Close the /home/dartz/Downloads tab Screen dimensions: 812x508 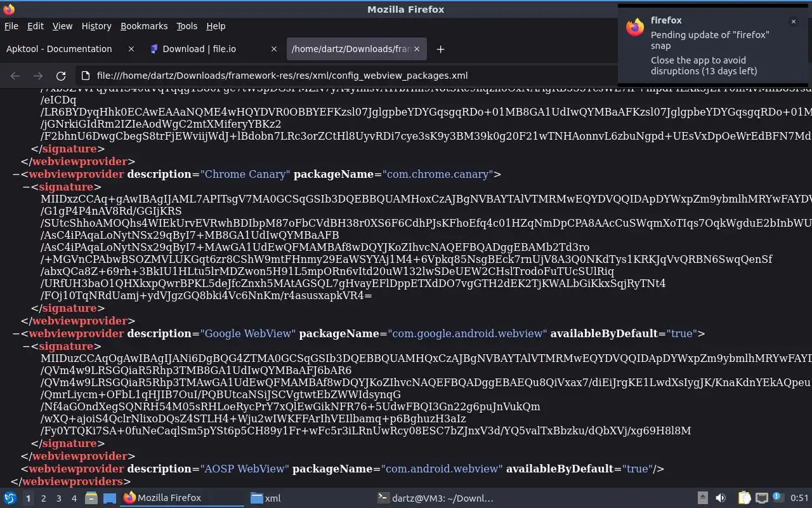[x=417, y=49]
